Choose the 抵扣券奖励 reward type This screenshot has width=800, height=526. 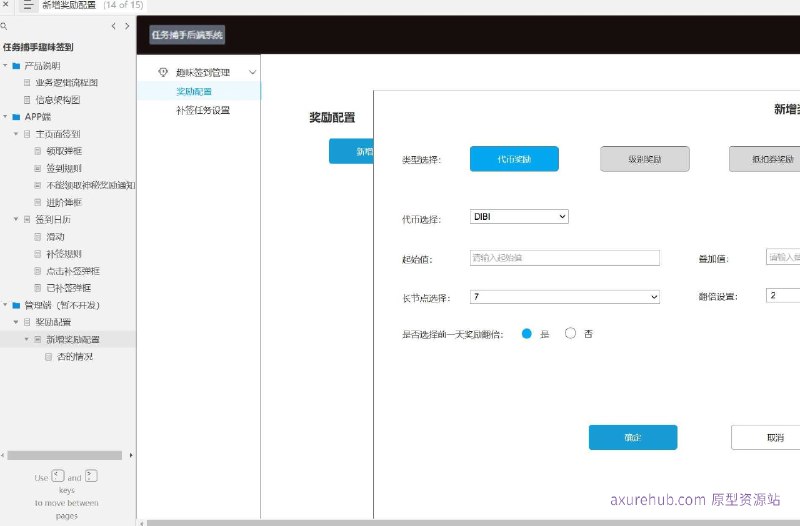764,159
